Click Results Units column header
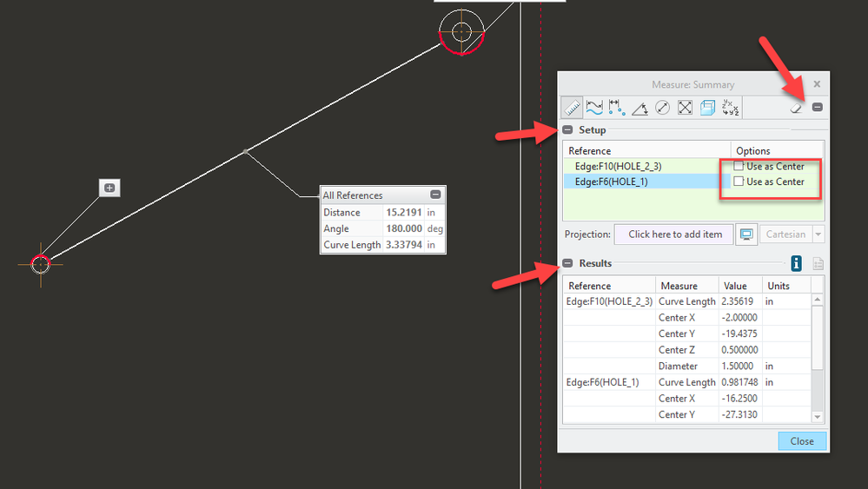 (786, 286)
